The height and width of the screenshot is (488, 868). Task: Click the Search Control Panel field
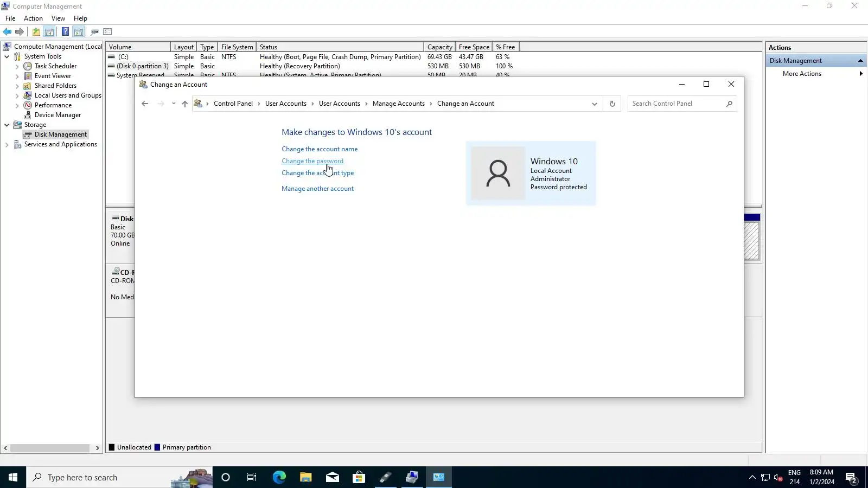pos(682,104)
